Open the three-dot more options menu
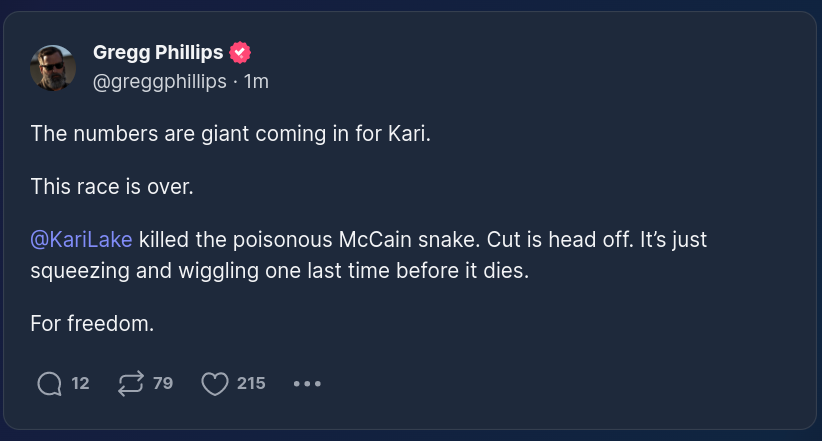This screenshot has width=822, height=441. (x=307, y=383)
